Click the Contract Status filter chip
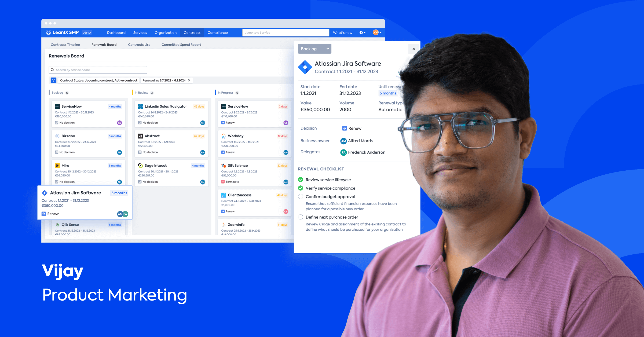 [x=98, y=80]
